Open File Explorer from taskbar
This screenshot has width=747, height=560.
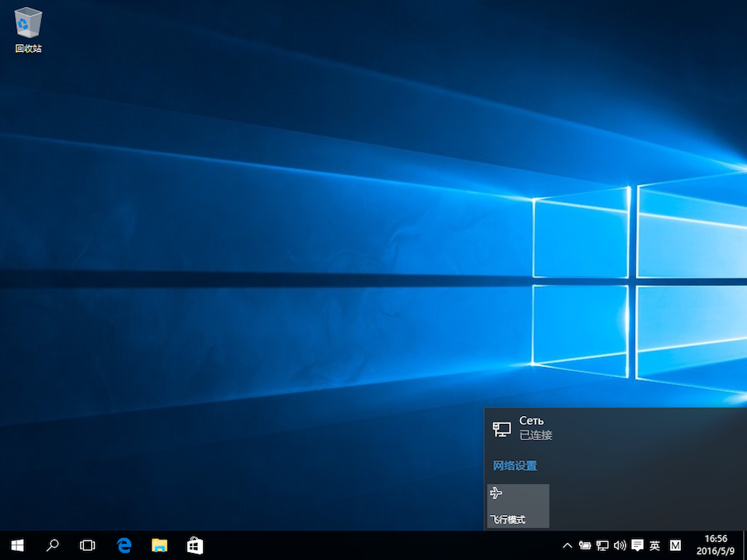pyautogui.click(x=159, y=545)
